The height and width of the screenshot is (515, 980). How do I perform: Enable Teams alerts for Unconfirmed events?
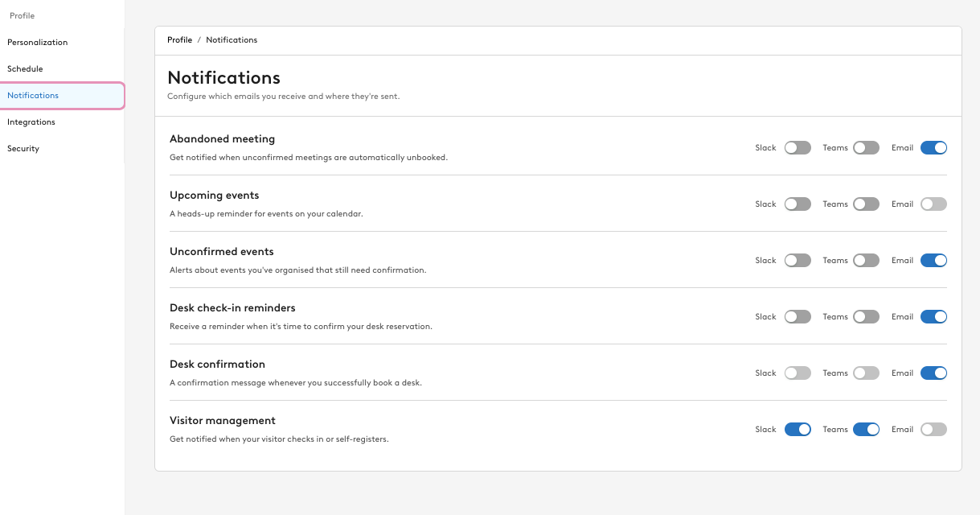[865, 260]
